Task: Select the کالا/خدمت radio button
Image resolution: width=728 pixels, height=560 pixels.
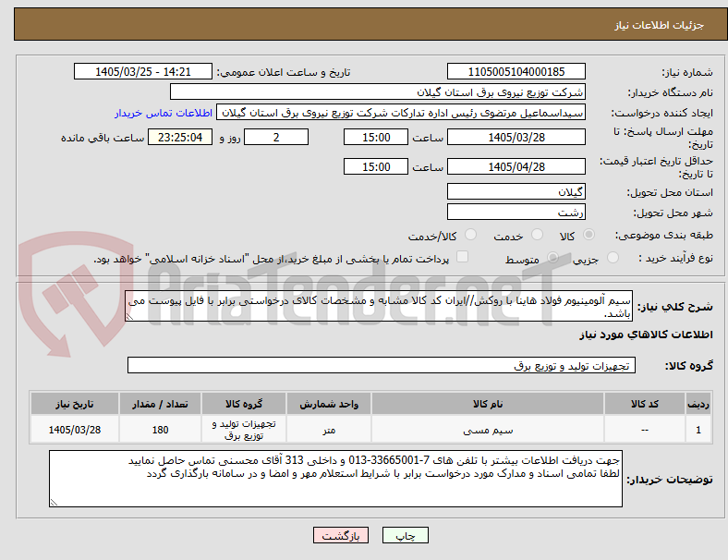Action: click(x=471, y=235)
